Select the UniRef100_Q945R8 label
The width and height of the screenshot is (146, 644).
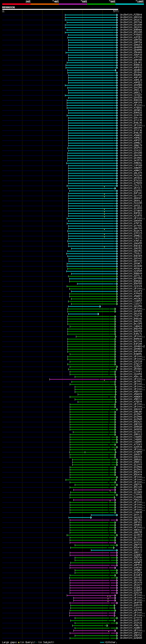(131, 85)
